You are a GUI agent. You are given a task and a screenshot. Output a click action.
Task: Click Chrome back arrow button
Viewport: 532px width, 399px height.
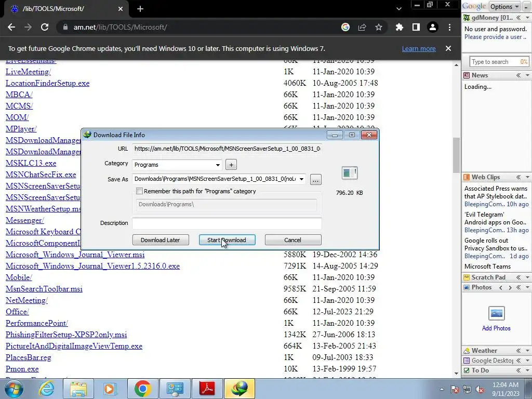click(11, 27)
